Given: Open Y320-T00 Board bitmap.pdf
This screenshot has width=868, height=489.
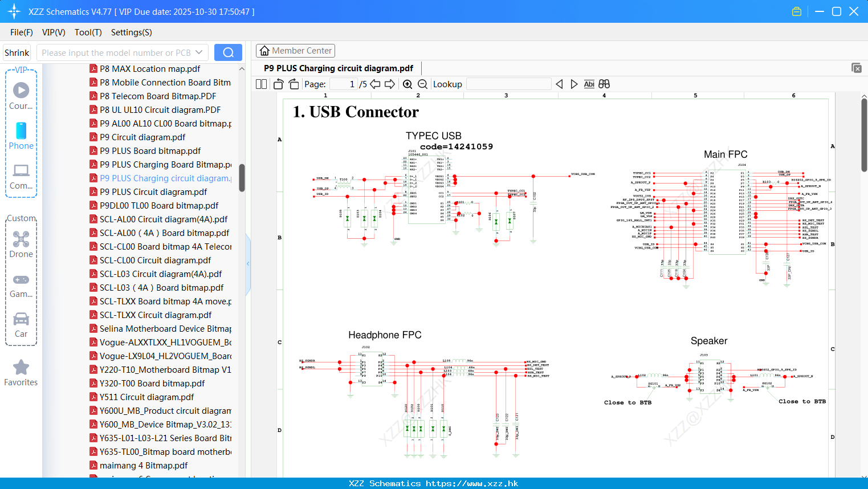Looking at the screenshot, I should click(152, 384).
